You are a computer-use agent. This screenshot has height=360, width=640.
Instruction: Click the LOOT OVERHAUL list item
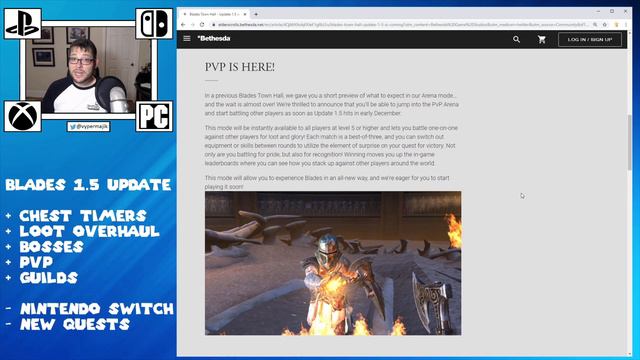click(x=89, y=231)
